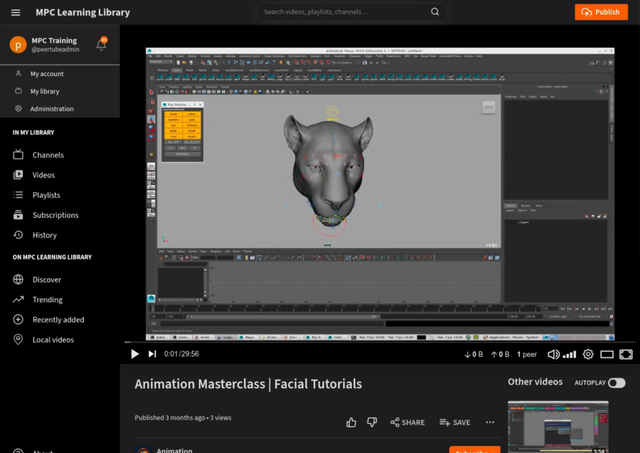The width and height of the screenshot is (640, 453).
Task: Open Discover page
Action: [x=47, y=280]
